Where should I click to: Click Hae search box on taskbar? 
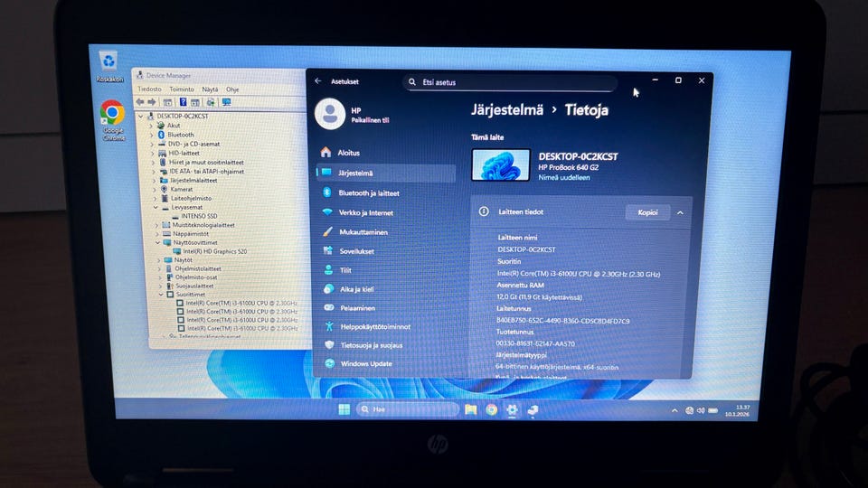(408, 408)
